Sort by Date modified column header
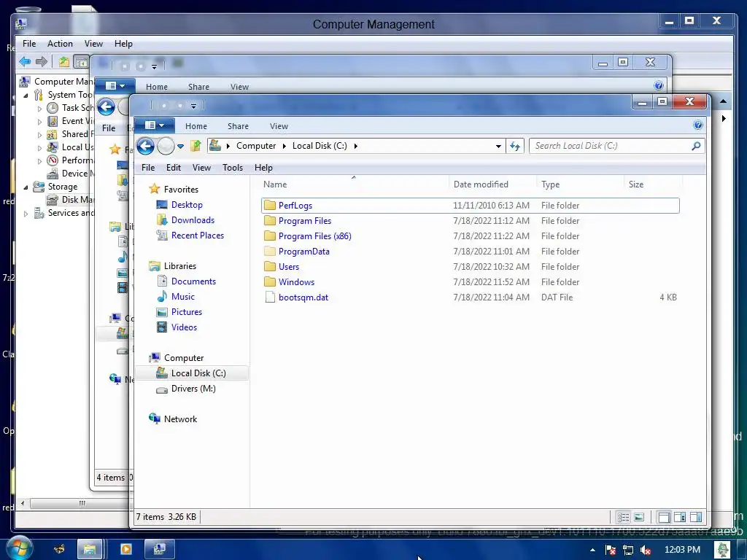The height and width of the screenshot is (560, 747). tap(492, 184)
